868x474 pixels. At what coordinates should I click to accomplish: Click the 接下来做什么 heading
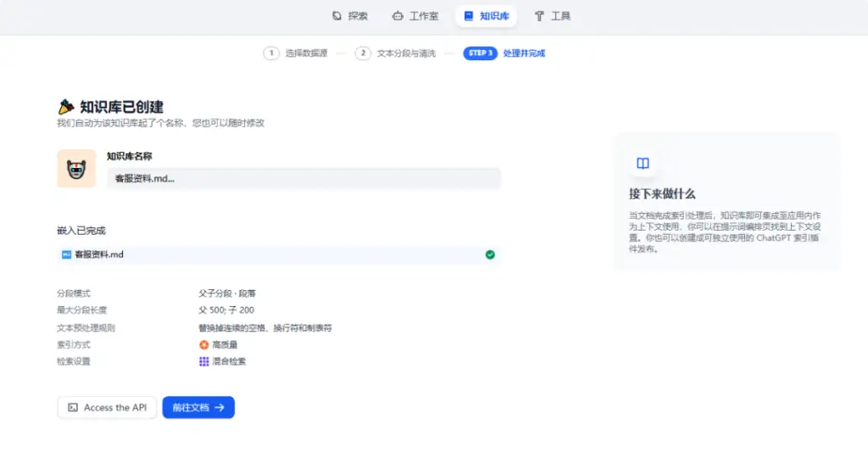click(x=662, y=194)
